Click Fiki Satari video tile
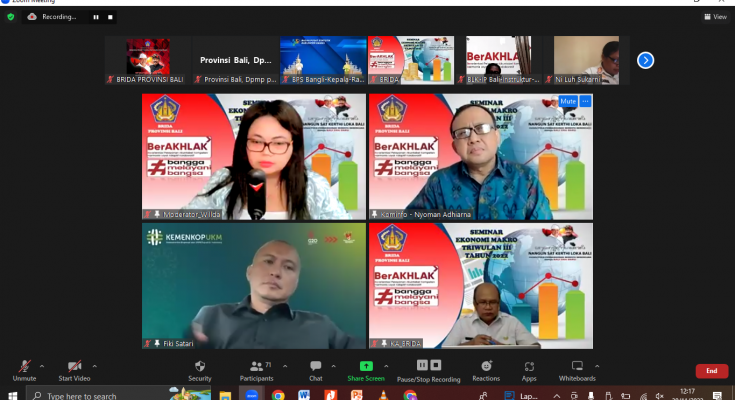 tap(254, 286)
